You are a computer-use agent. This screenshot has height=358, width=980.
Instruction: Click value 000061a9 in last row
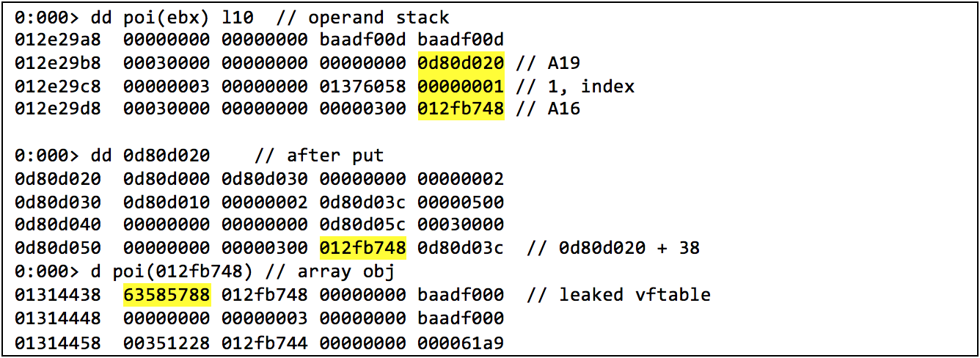[x=461, y=340]
